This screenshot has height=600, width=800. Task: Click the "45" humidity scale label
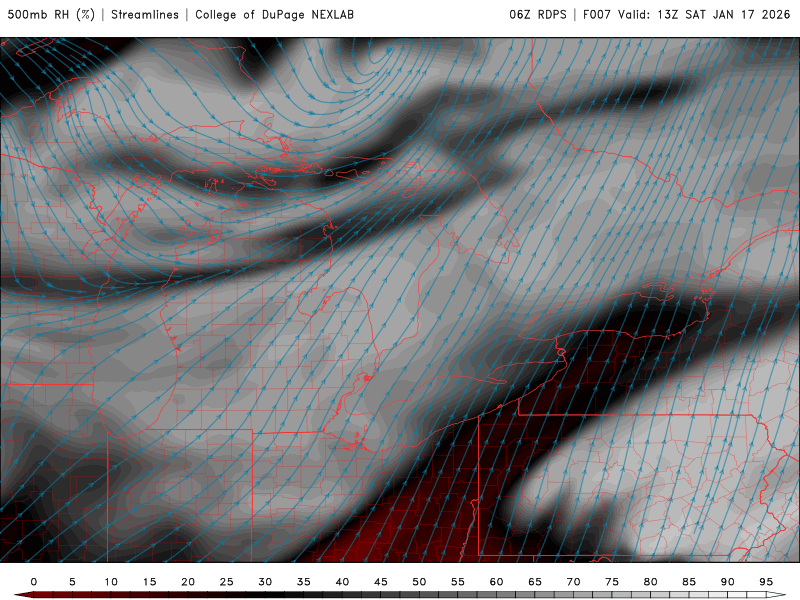point(381,582)
